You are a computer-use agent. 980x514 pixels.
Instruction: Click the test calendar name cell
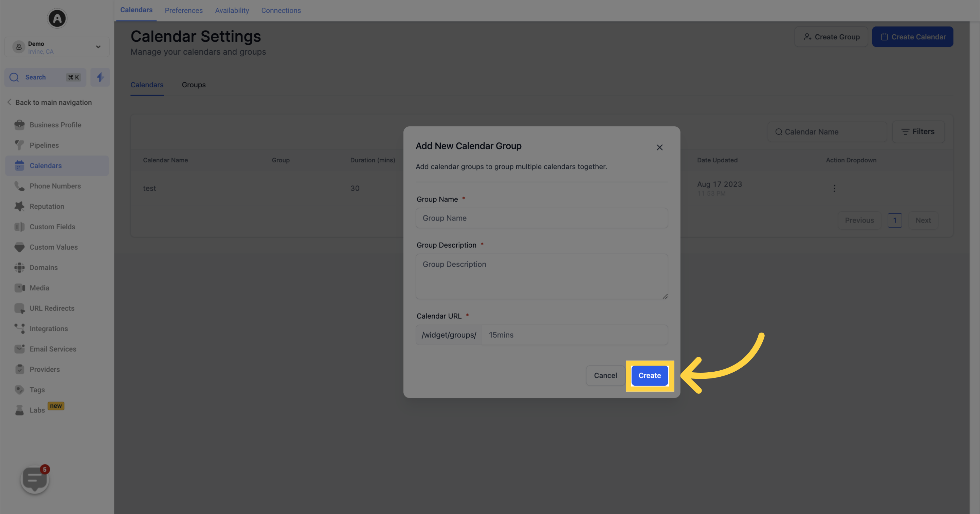pos(149,188)
